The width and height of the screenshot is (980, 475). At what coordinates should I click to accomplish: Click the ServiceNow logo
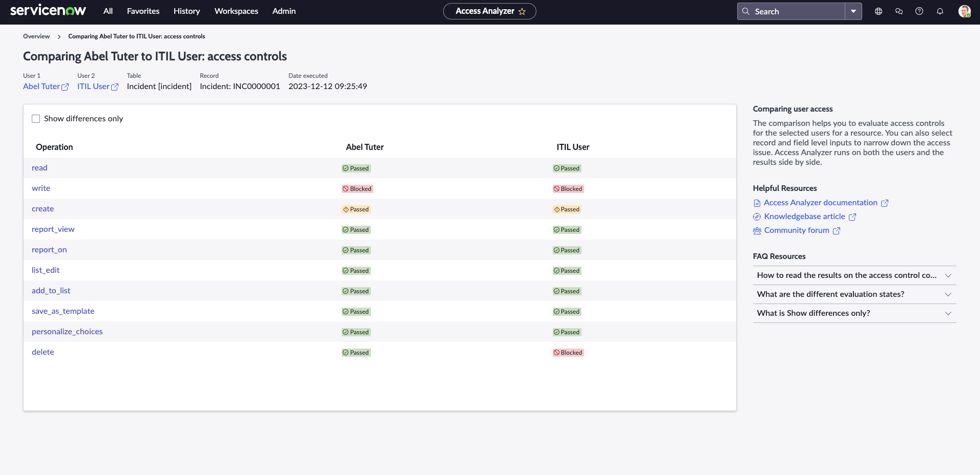(x=48, y=11)
